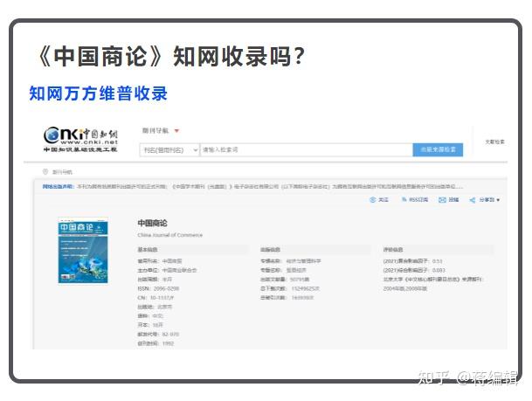The image size is (532, 401).
Task: Open the 文献检索 link
Action: [x=494, y=142]
